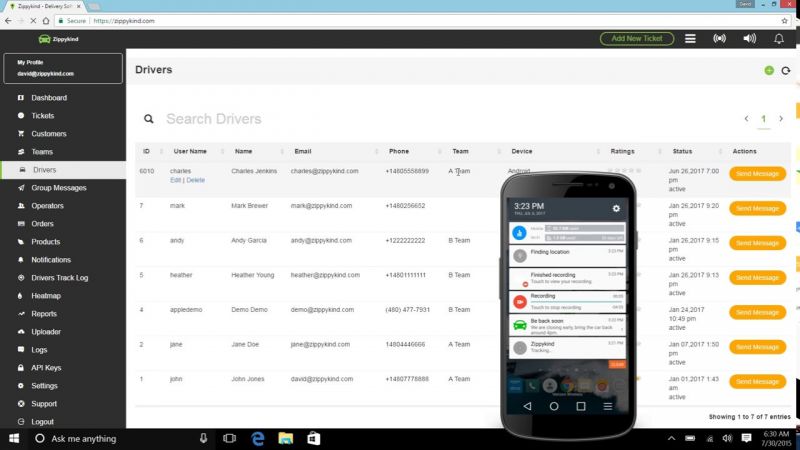The width and height of the screenshot is (800, 450).
Task: Click the search magnifier icon
Action: point(148,119)
